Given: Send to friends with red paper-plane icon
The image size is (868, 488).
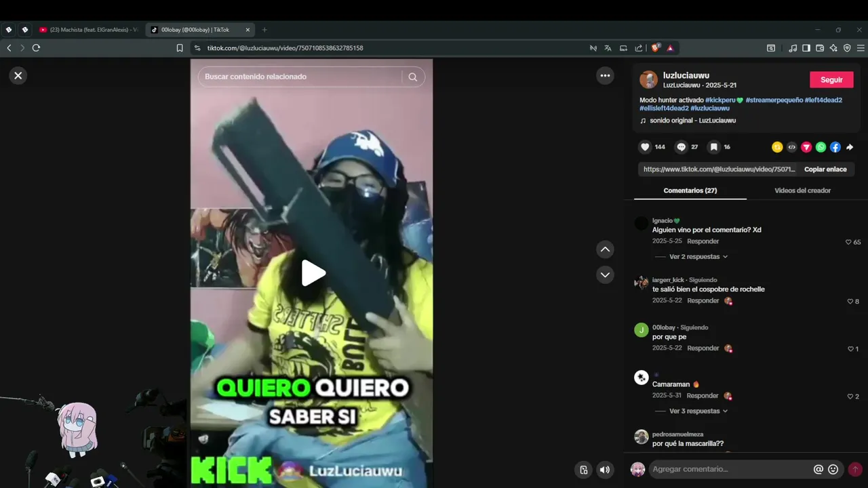Looking at the screenshot, I should [x=806, y=147].
